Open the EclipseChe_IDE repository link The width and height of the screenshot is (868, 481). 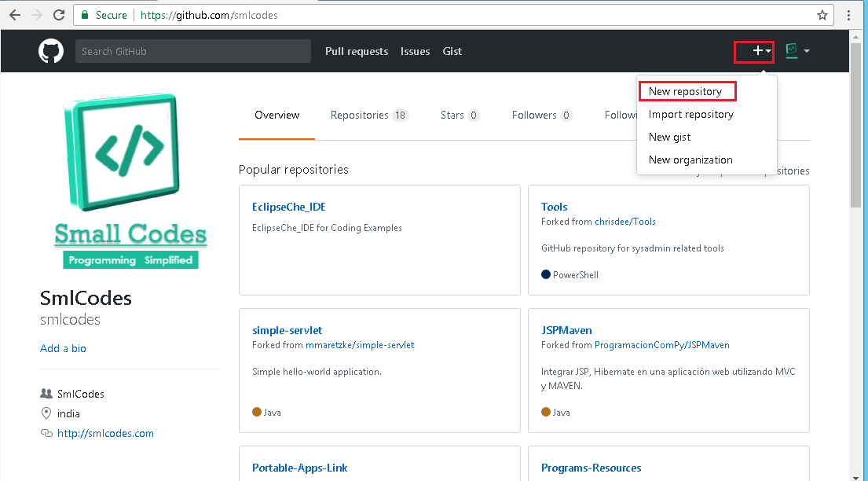click(288, 207)
